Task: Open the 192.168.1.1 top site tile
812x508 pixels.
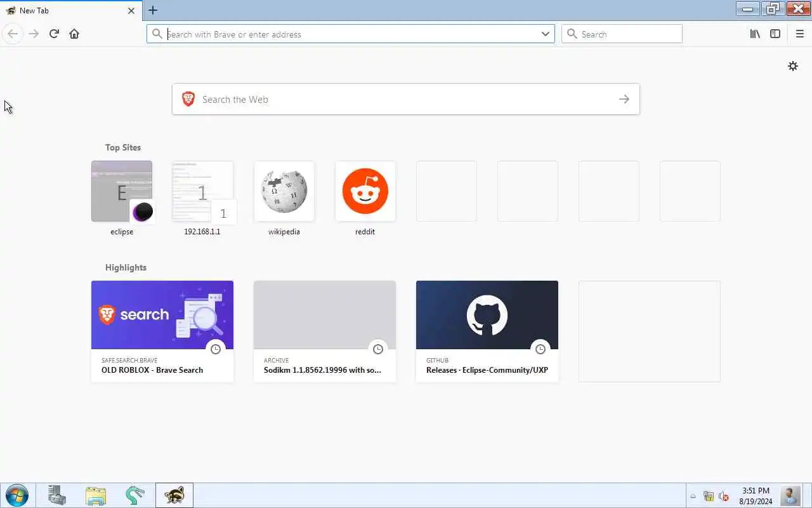Action: pyautogui.click(x=203, y=191)
